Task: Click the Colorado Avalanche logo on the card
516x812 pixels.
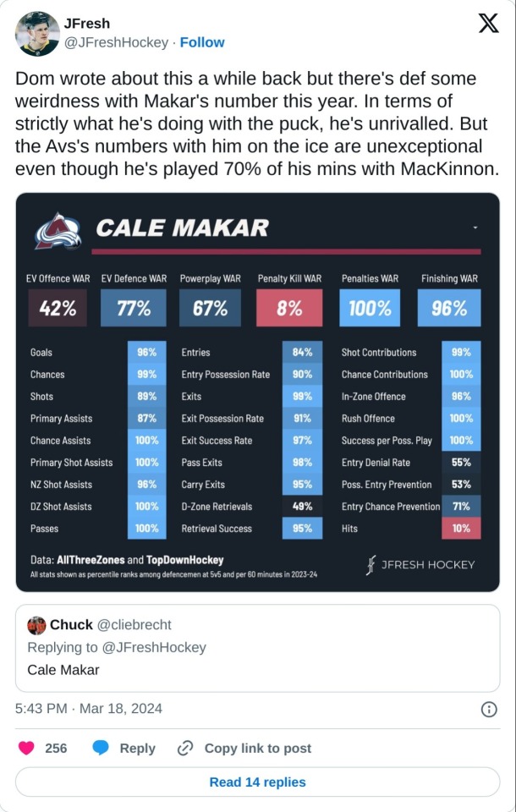Action: (x=58, y=230)
